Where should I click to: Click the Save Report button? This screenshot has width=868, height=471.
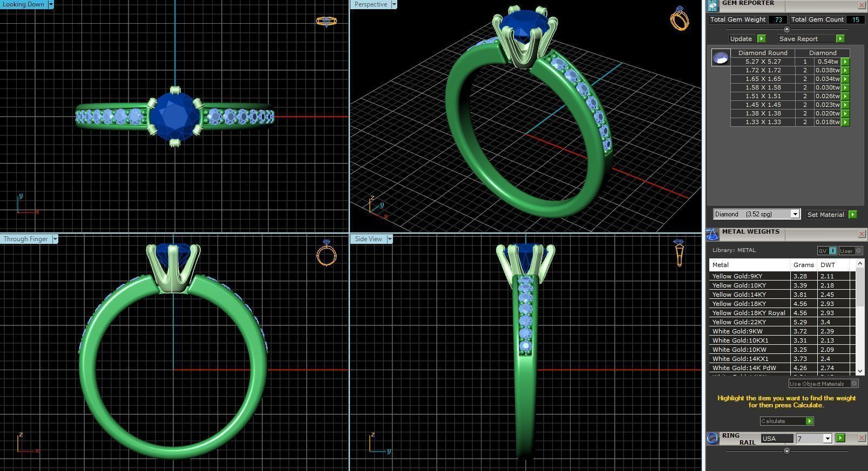coord(806,39)
